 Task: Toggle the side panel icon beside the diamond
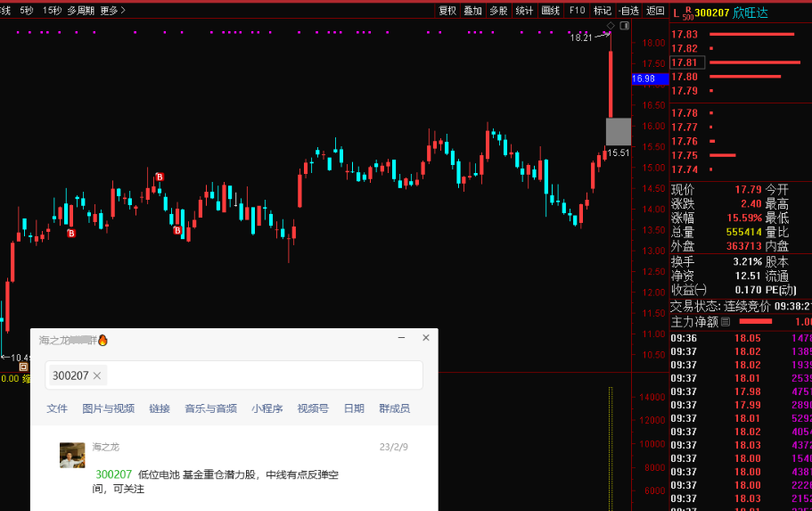[625, 25]
